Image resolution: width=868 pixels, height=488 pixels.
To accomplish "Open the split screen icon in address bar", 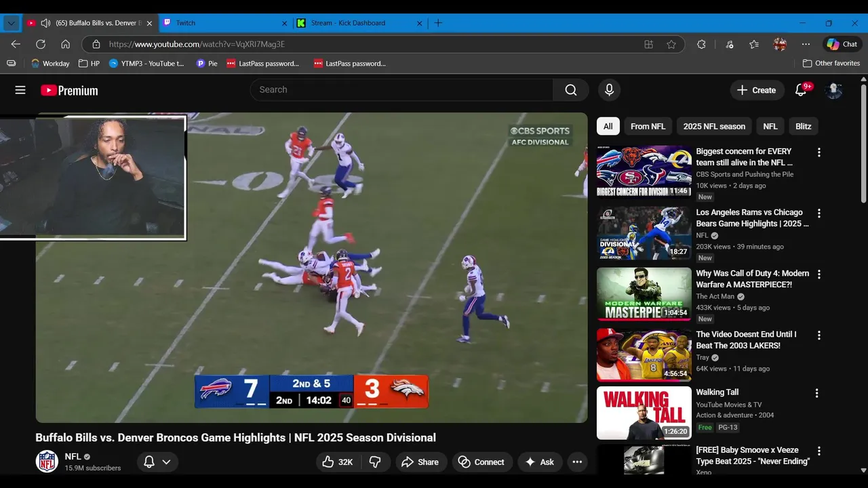I will click(x=649, y=44).
